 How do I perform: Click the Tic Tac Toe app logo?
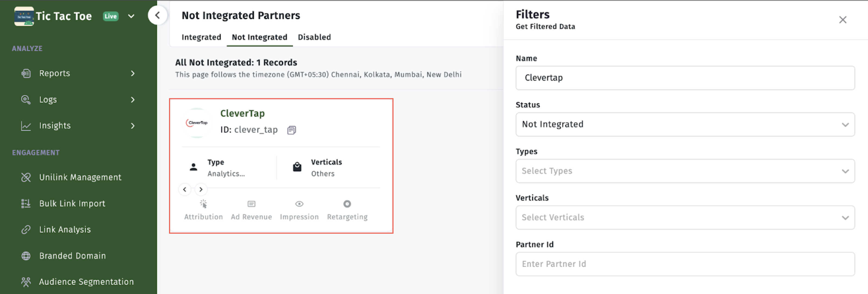[x=24, y=16]
